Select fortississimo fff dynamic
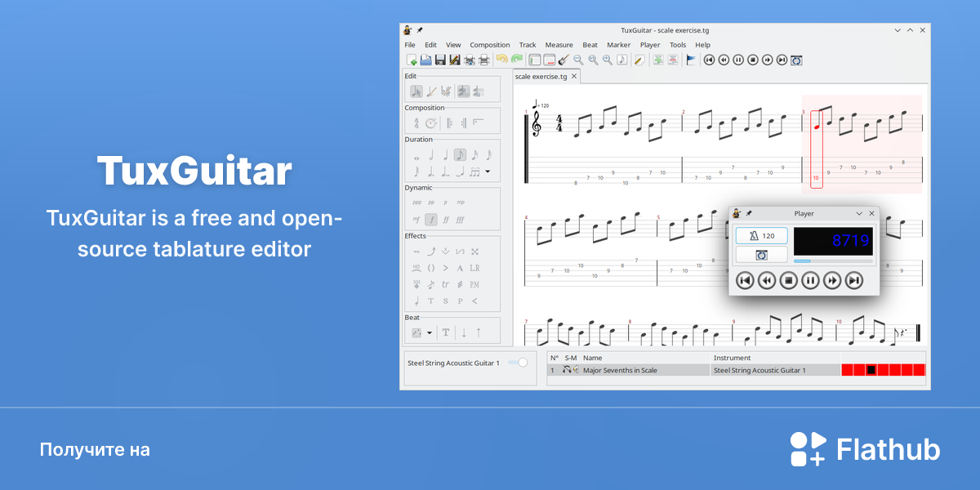 (460, 220)
